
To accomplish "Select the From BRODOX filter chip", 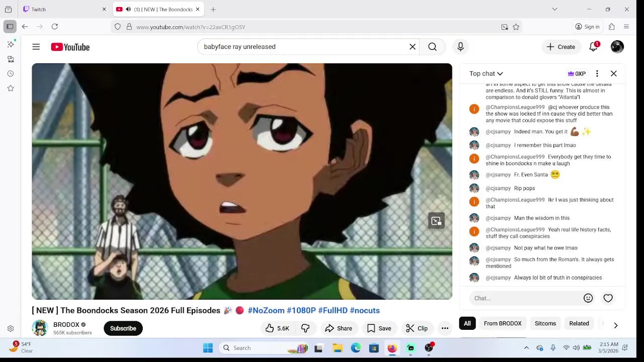I will point(503,323).
